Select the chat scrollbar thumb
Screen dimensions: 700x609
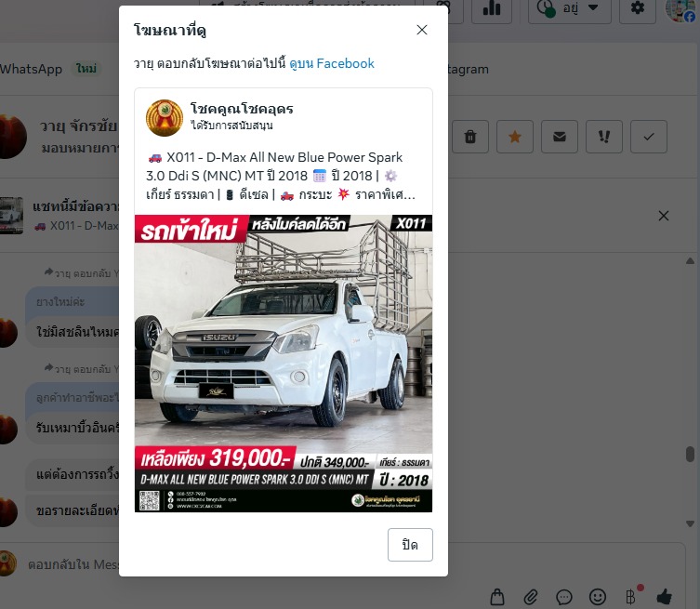690,454
